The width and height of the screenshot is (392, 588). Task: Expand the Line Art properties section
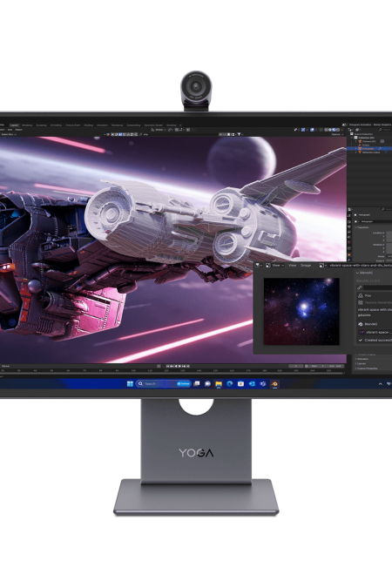(361, 363)
